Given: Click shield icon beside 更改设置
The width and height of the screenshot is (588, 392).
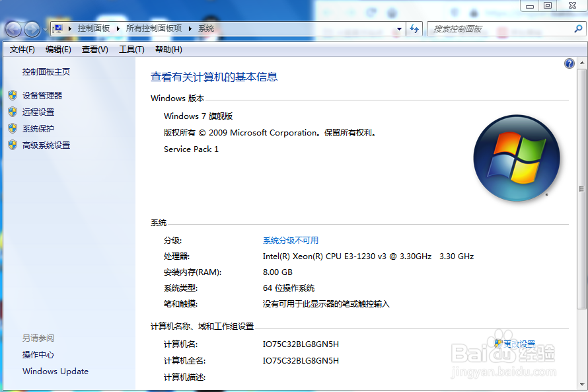Looking at the screenshot, I should point(498,343).
